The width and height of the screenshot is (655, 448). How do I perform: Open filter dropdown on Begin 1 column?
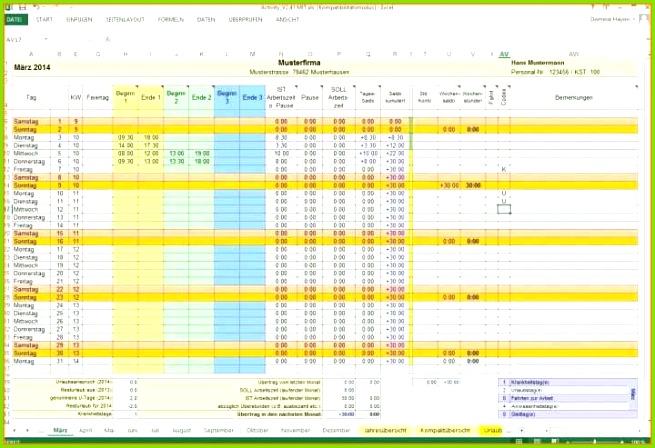136,87
